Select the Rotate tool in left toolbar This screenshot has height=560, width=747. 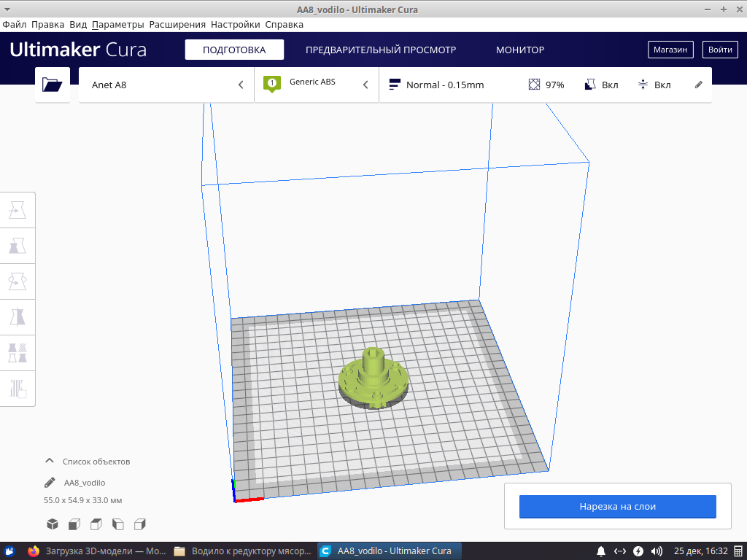pos(18,281)
